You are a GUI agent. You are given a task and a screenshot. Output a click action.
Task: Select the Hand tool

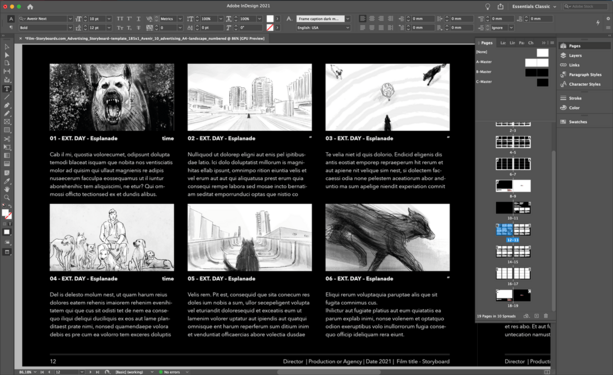tap(7, 189)
